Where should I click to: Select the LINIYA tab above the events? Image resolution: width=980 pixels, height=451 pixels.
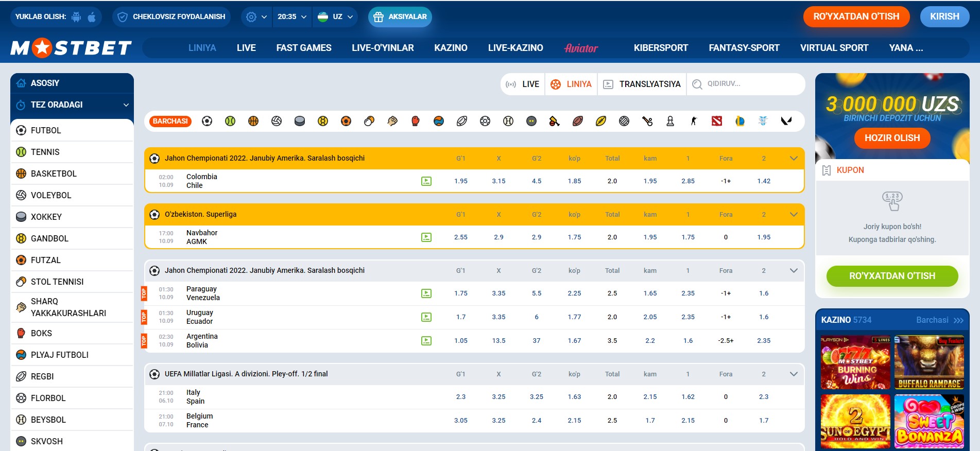(x=571, y=84)
